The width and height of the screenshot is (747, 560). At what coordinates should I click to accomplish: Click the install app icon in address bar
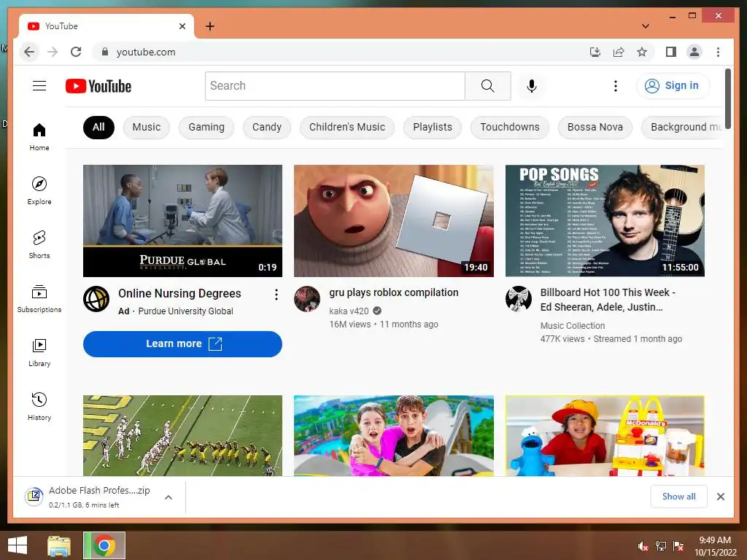point(595,52)
